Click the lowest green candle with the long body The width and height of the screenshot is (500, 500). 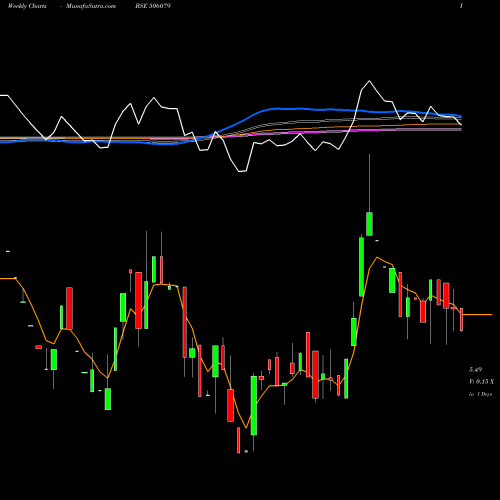(254, 405)
